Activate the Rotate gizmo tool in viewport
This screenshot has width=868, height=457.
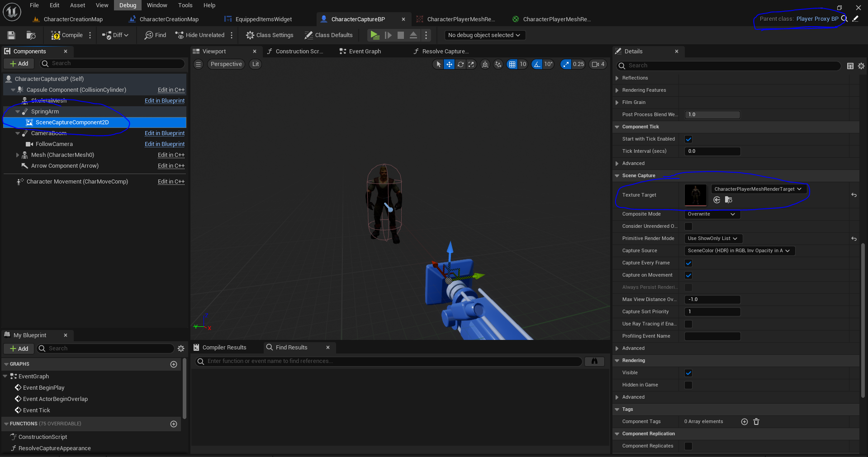460,64
